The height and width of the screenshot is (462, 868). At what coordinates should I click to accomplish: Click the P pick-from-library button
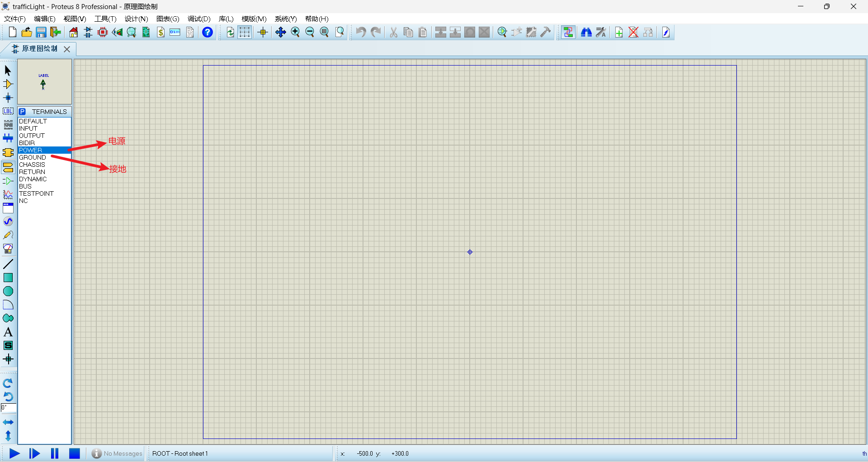pos(22,112)
